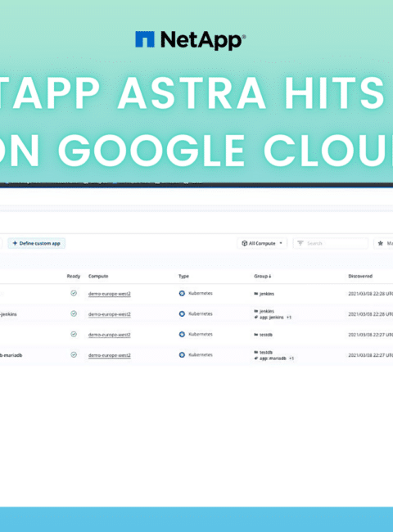Click the tag icon before app: jenkins
Image resolution: width=393 pixels, height=532 pixels.
click(256, 318)
